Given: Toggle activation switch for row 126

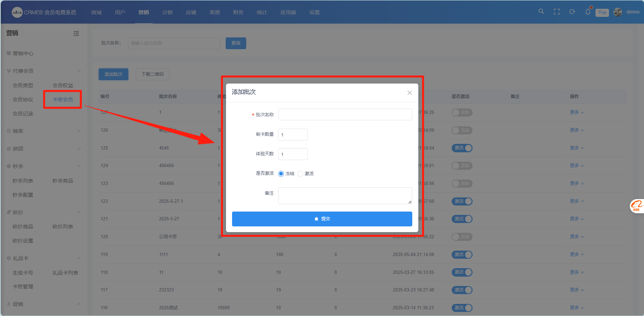Looking at the screenshot, I should coord(462,130).
